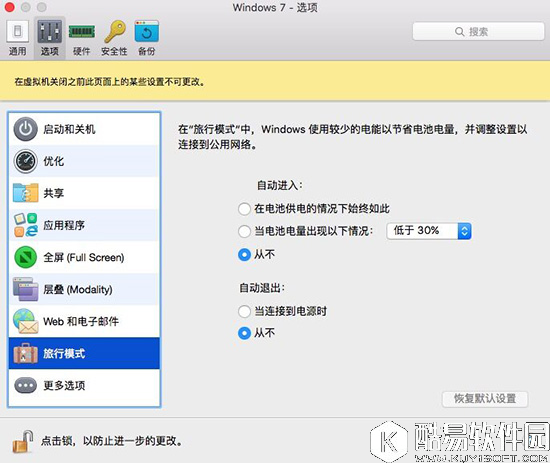Image resolution: width=550 pixels, height=463 pixels.
Task: Go to 应用程序 settings row
Action: coord(84,225)
